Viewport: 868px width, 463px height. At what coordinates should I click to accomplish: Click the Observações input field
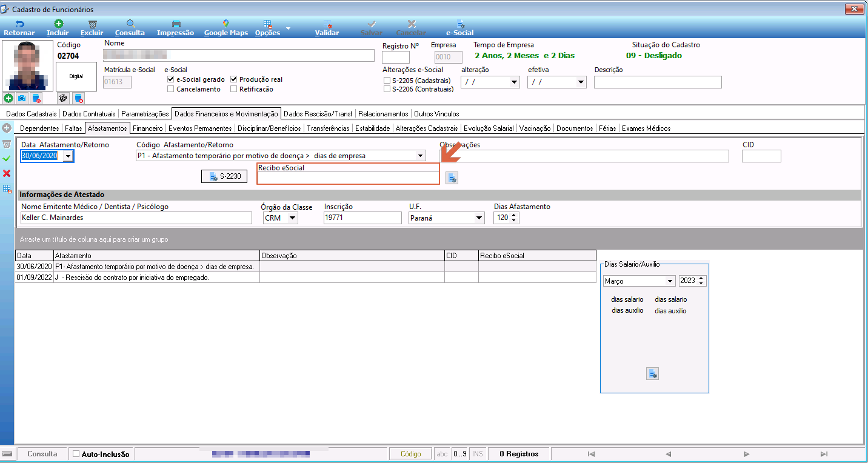pyautogui.click(x=584, y=156)
